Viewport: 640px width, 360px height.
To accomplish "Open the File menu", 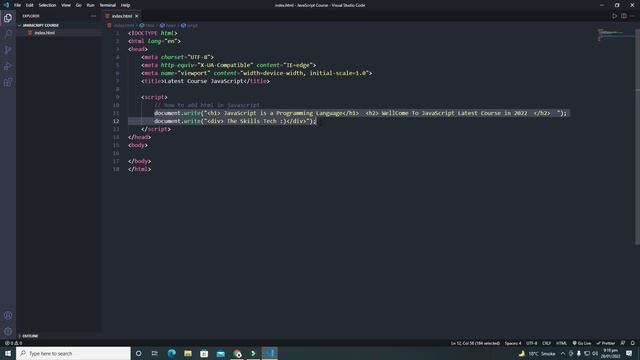I will [18, 5].
